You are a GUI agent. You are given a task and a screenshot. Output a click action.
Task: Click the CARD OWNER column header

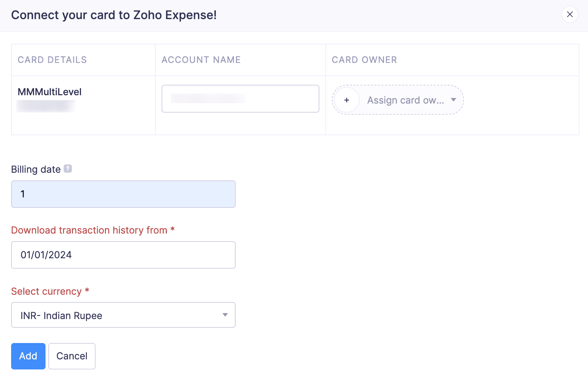point(364,59)
